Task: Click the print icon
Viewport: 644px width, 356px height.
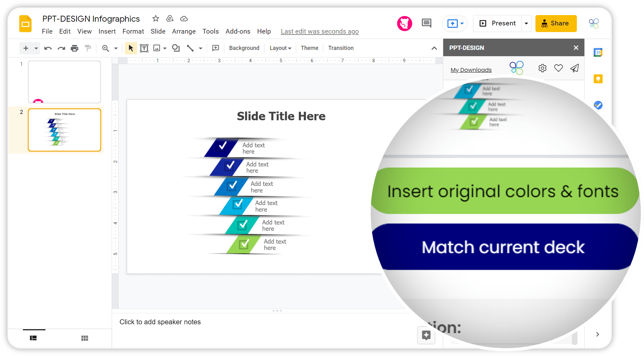Action: pos(74,48)
